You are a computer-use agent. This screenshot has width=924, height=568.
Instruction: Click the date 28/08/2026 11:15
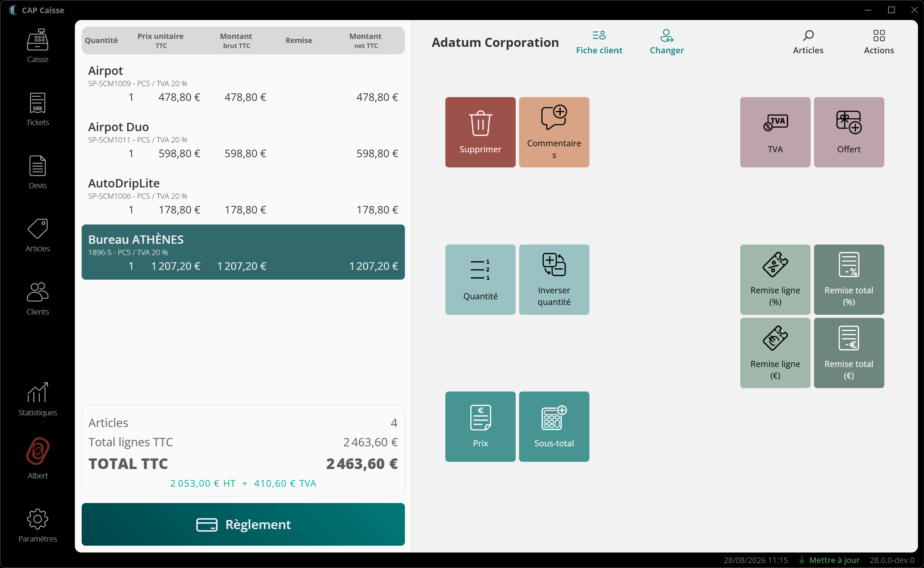755,560
